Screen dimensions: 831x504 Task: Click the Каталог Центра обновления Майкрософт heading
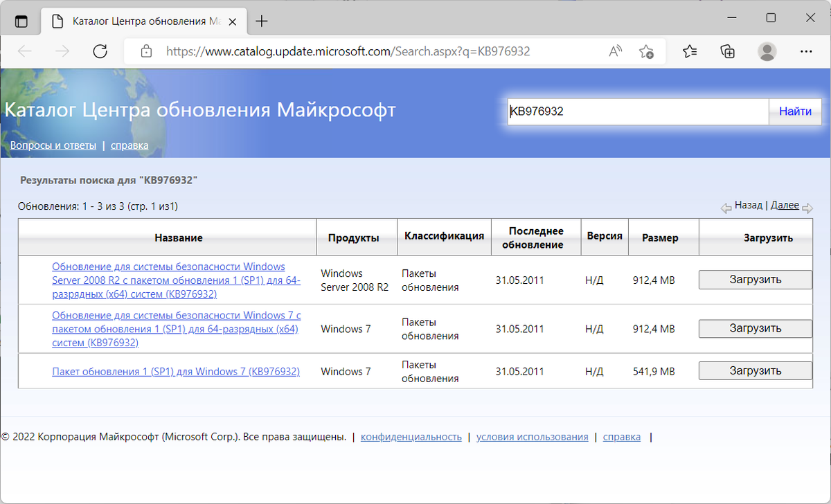click(200, 110)
